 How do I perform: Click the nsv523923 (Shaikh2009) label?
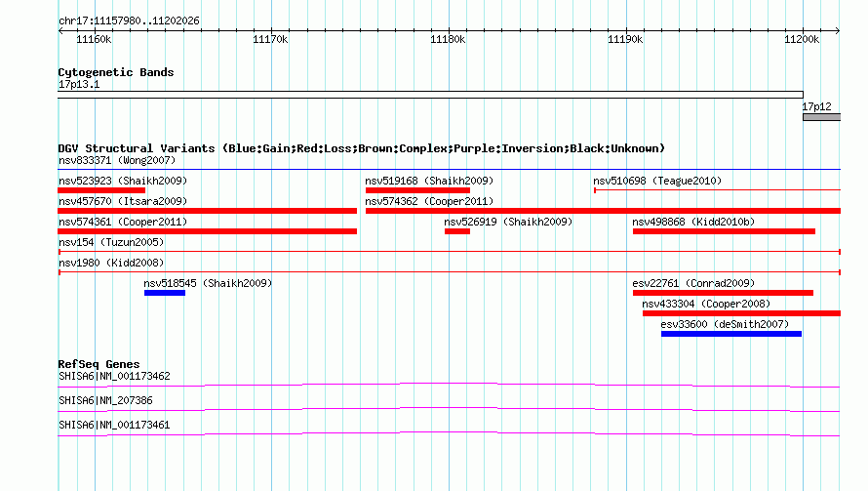tap(123, 181)
